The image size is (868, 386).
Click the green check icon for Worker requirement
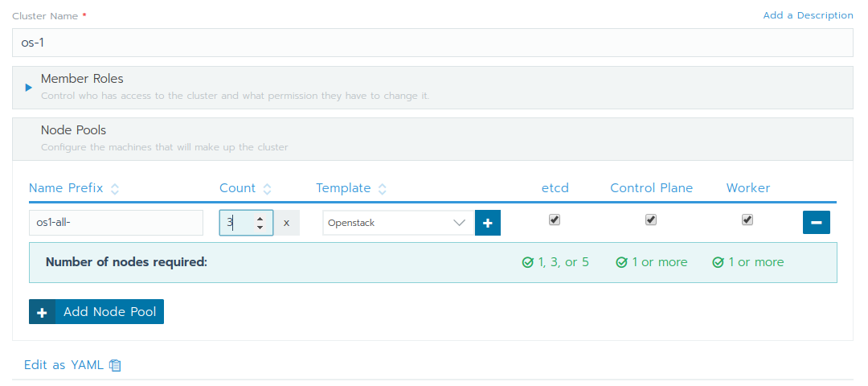pos(718,262)
